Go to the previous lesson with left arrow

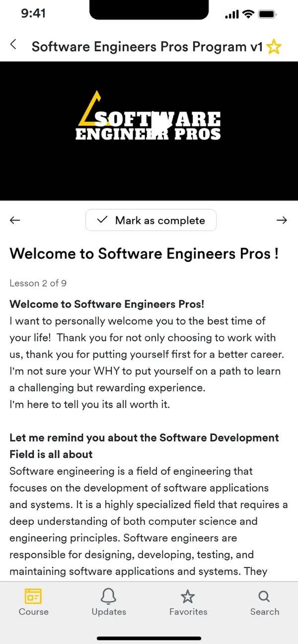point(15,220)
